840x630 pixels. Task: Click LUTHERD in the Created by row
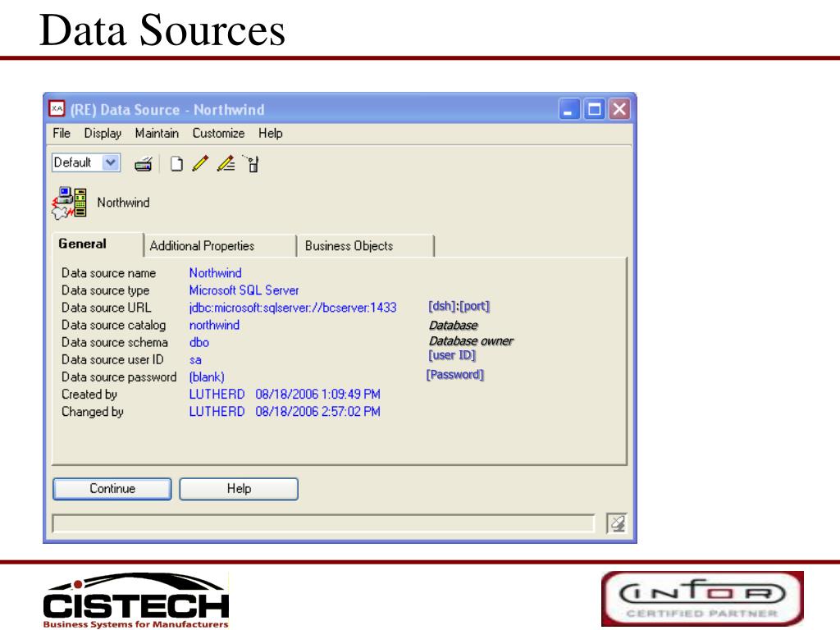pyautogui.click(x=217, y=395)
